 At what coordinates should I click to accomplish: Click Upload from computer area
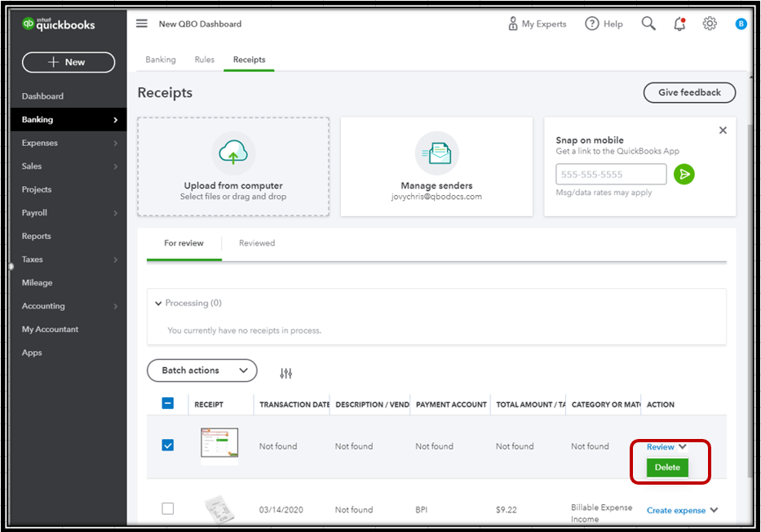pyautogui.click(x=233, y=166)
